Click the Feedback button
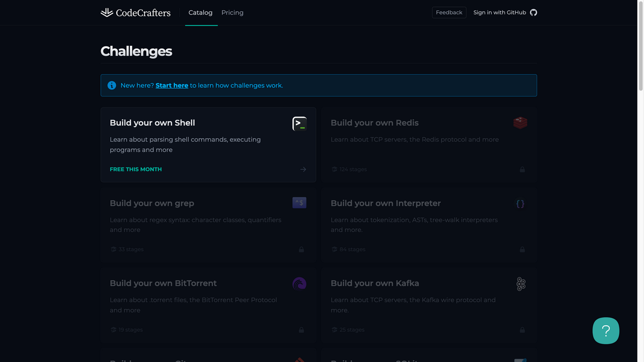The width and height of the screenshot is (644, 362). point(449,13)
